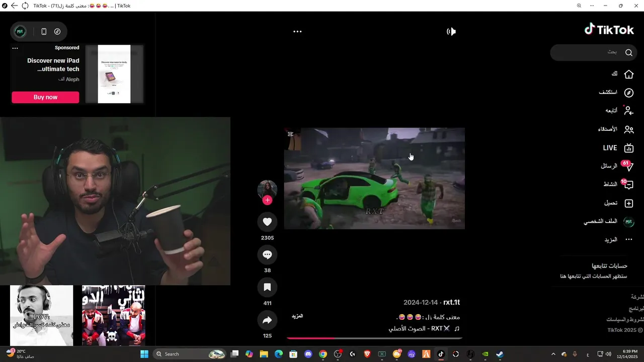Open Upload (تحميل) plus icon
This screenshot has height=362, width=644.
tap(628, 203)
